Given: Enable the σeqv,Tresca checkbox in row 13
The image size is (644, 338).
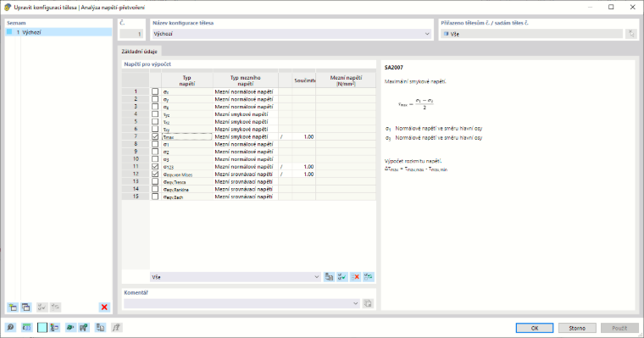Looking at the screenshot, I should [x=155, y=181].
